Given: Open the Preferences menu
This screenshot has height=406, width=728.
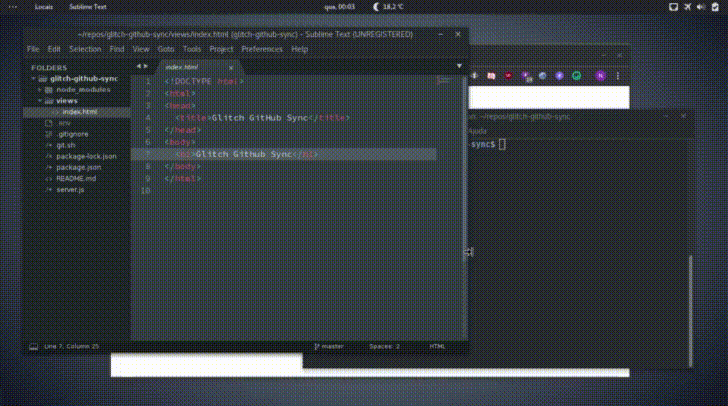Looking at the screenshot, I should (262, 49).
